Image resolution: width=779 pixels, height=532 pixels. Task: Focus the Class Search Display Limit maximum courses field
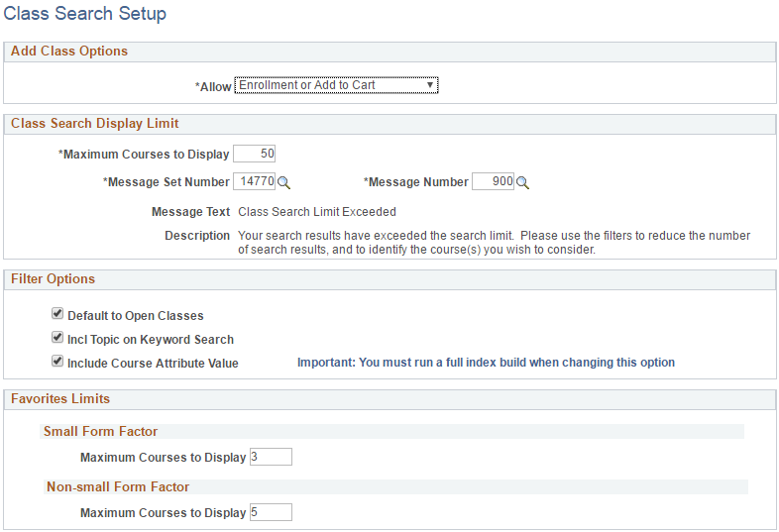coord(254,154)
